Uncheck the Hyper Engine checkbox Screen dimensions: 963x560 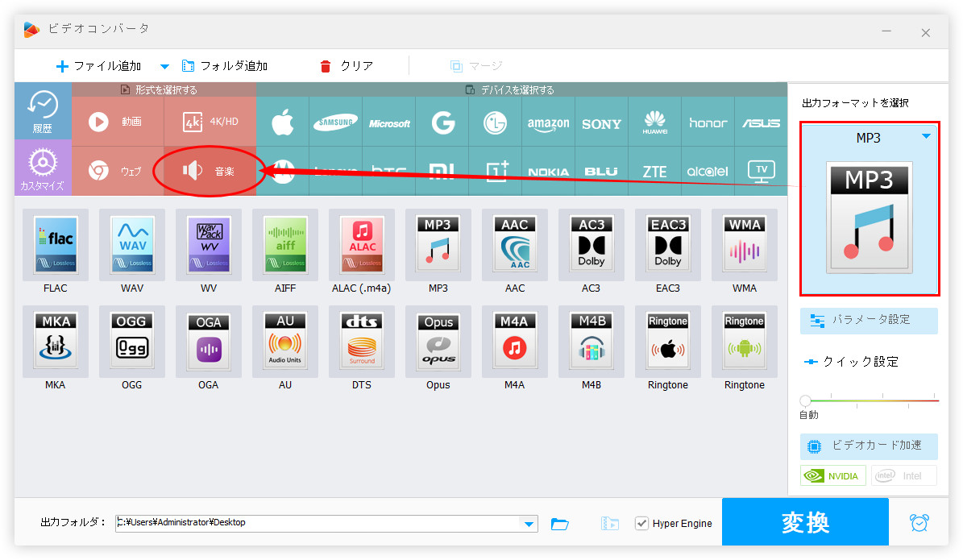click(641, 523)
